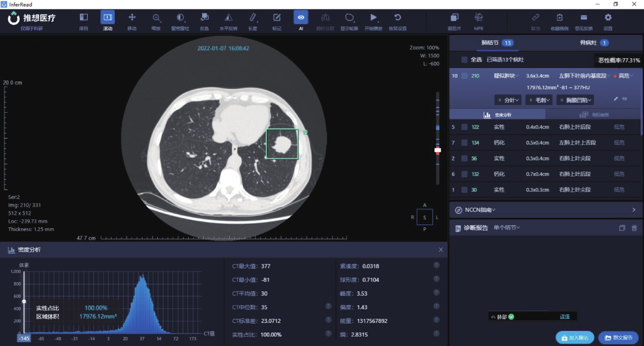This screenshot has height=346, width=644.
Task: Open the 单个结节 report mode dropdown
Action: (x=507, y=228)
